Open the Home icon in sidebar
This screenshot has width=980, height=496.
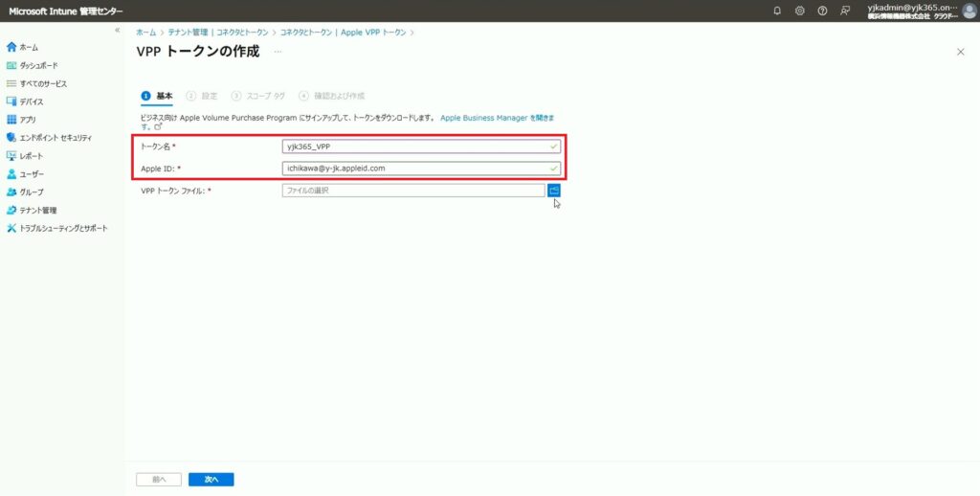[x=11, y=47]
